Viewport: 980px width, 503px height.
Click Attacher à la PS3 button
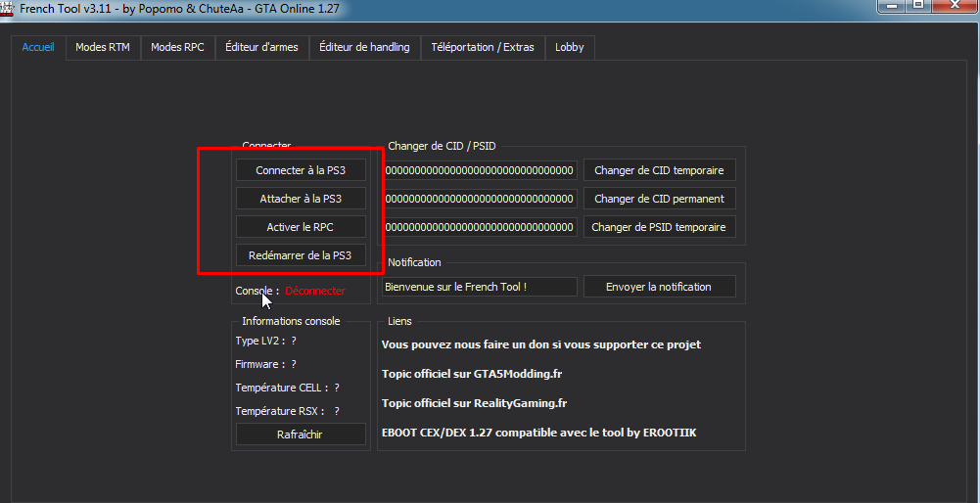[x=301, y=199]
